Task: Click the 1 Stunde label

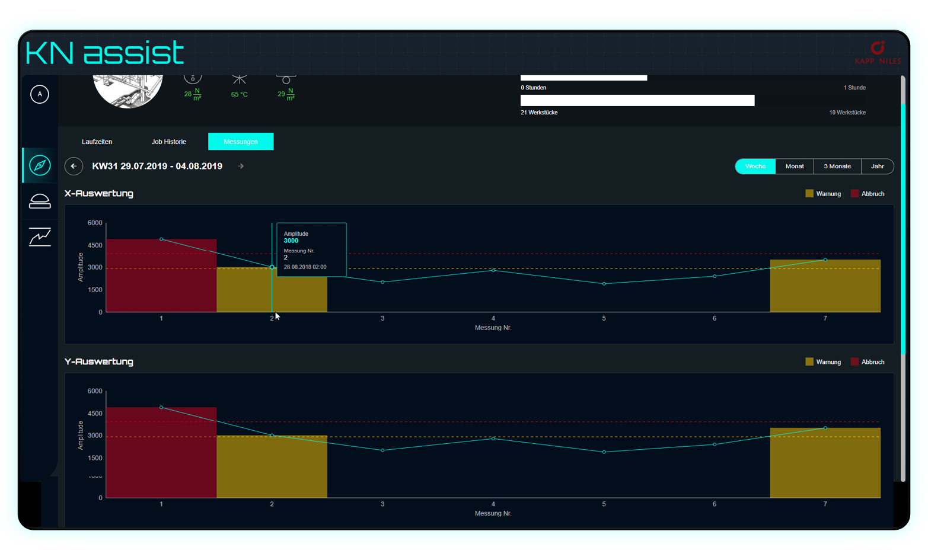Action: click(855, 88)
